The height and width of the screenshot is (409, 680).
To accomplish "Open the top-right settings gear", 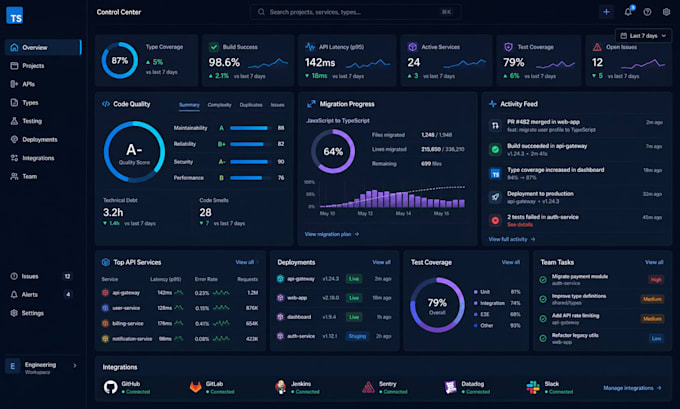I will [x=666, y=12].
